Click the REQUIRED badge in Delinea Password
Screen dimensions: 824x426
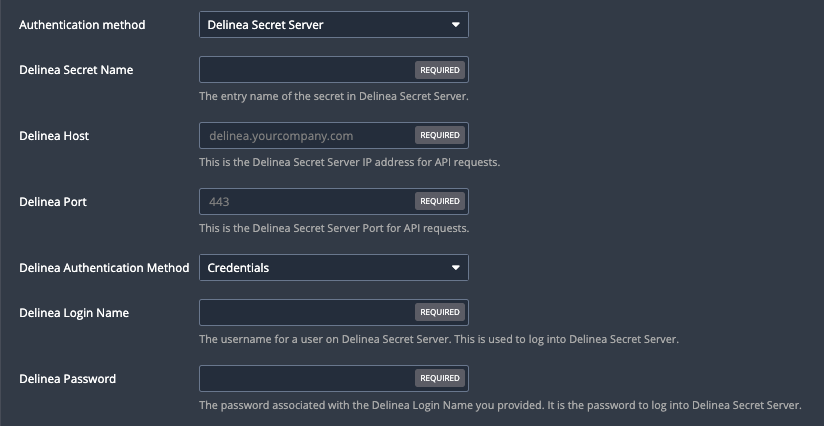click(x=440, y=378)
